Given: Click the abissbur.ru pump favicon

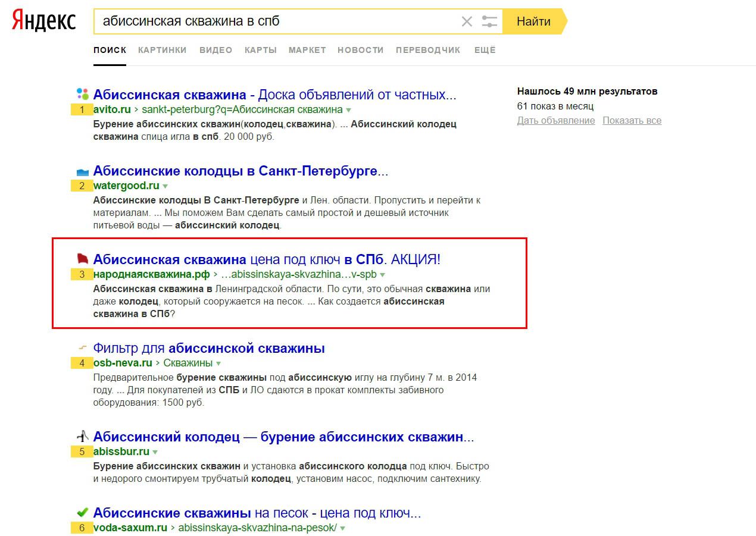Looking at the screenshot, I should pyautogui.click(x=82, y=437).
